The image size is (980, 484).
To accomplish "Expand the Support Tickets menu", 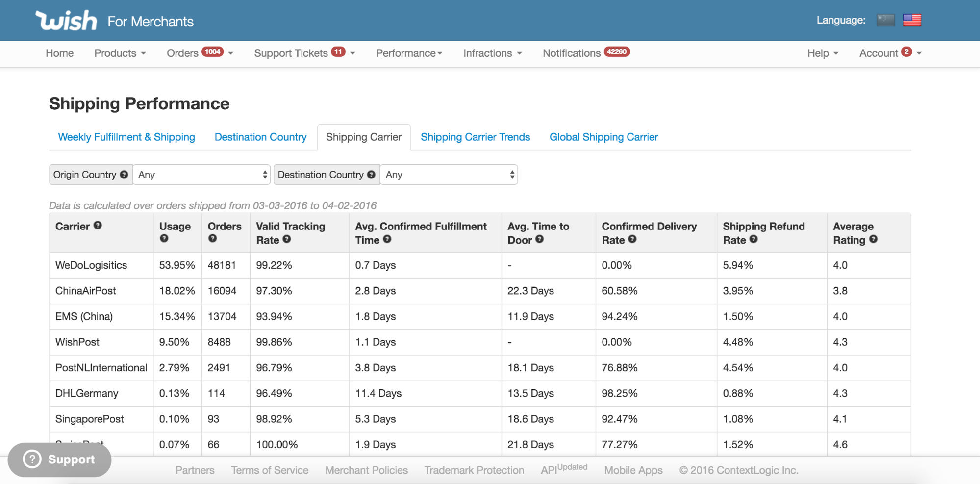I will pyautogui.click(x=304, y=53).
